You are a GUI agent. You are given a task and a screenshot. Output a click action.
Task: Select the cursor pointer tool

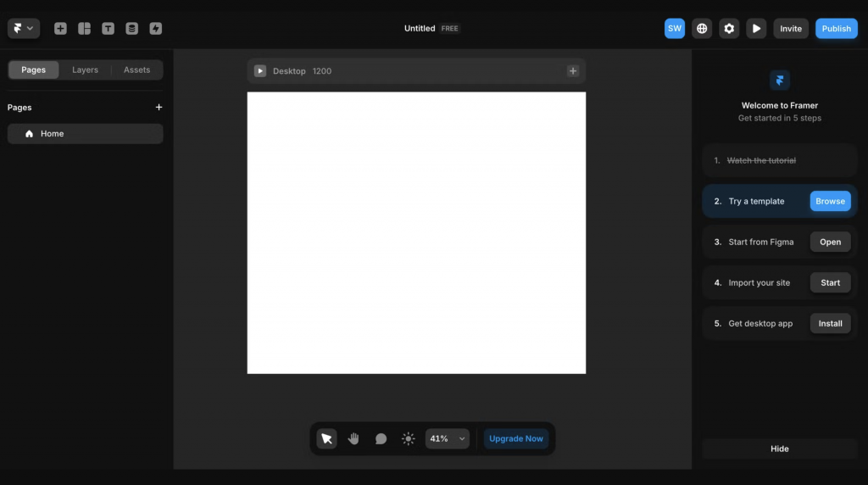click(x=326, y=438)
